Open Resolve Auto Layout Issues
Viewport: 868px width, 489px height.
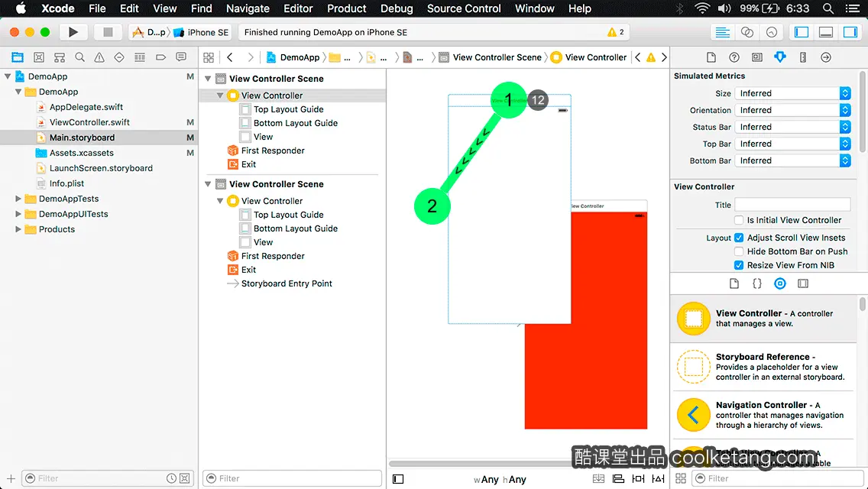point(658,479)
